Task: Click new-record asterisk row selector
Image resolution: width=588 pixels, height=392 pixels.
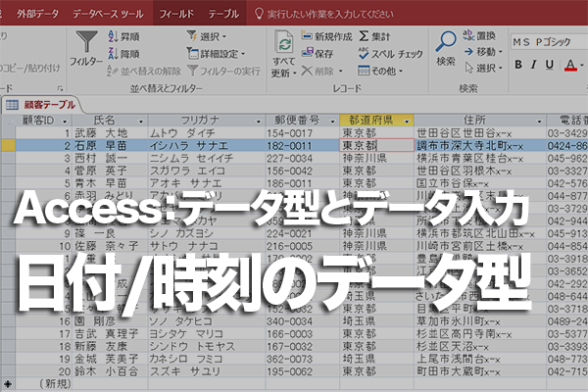Action: pyautogui.click(x=8, y=384)
